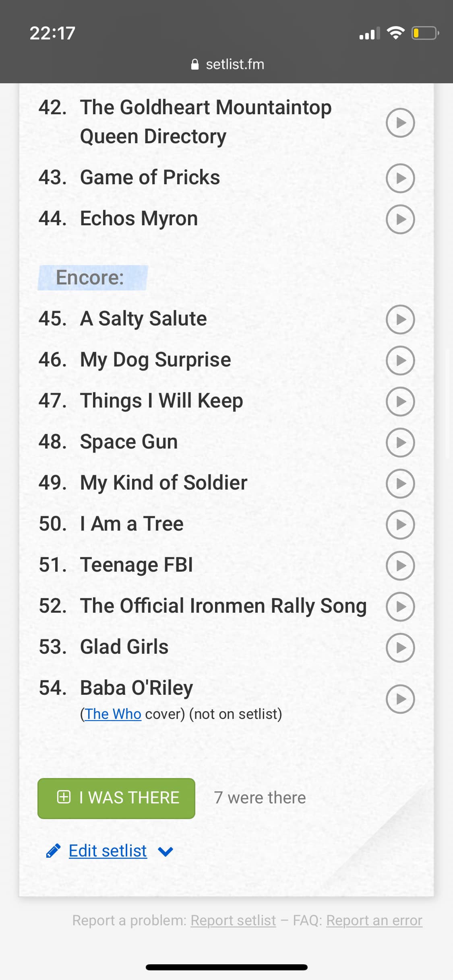Expand the Edit setlist dropdown chevron
The width and height of the screenshot is (453, 980).
(x=165, y=851)
